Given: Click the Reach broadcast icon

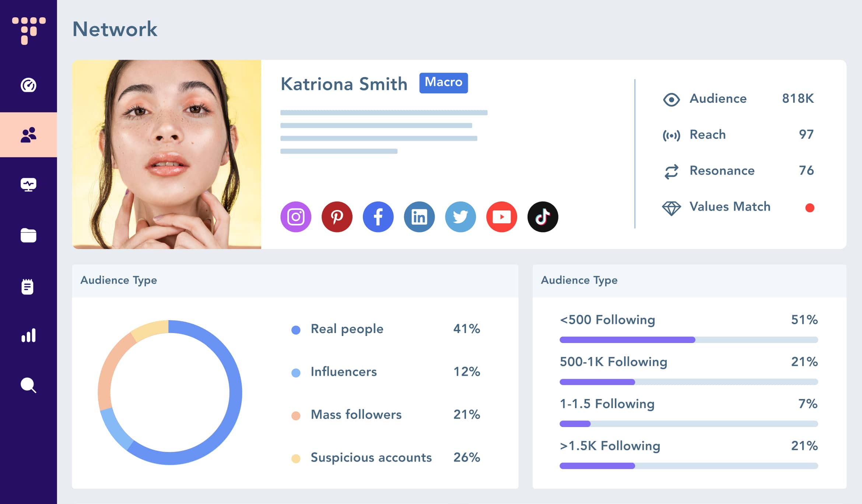Looking at the screenshot, I should [x=671, y=136].
